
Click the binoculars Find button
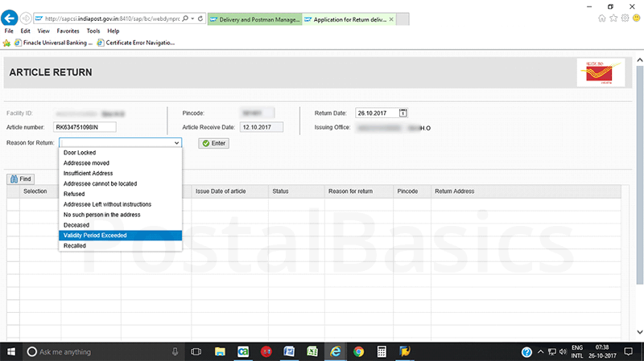point(20,178)
